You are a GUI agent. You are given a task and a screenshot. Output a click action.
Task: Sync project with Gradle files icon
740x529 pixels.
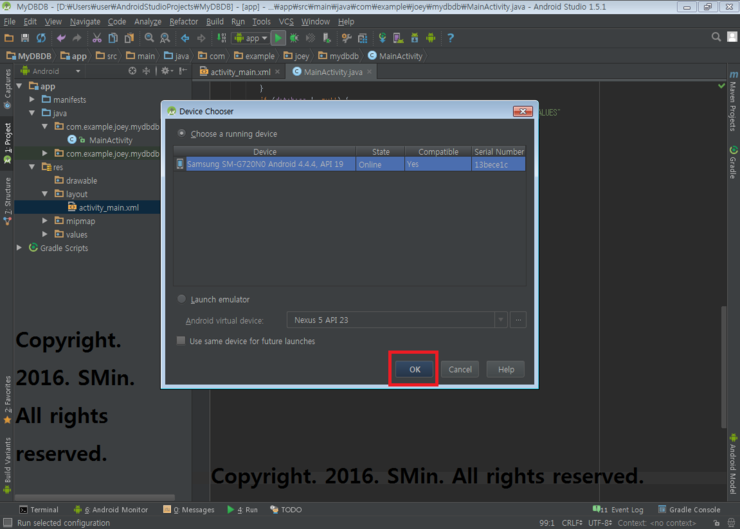(382, 38)
